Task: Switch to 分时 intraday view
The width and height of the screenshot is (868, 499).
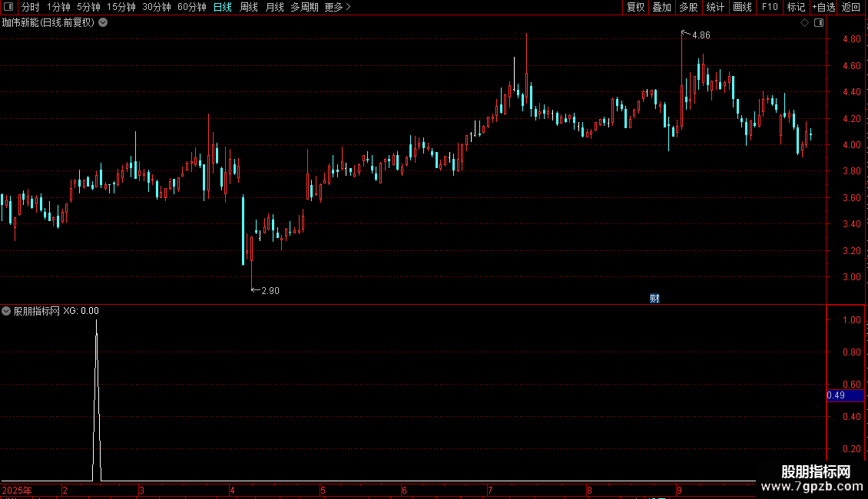Action: point(31,7)
